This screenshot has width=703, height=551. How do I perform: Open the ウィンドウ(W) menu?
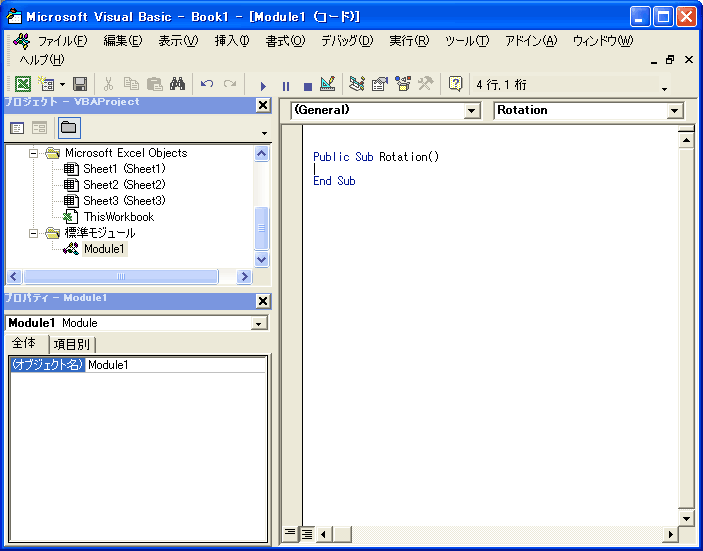(x=603, y=41)
